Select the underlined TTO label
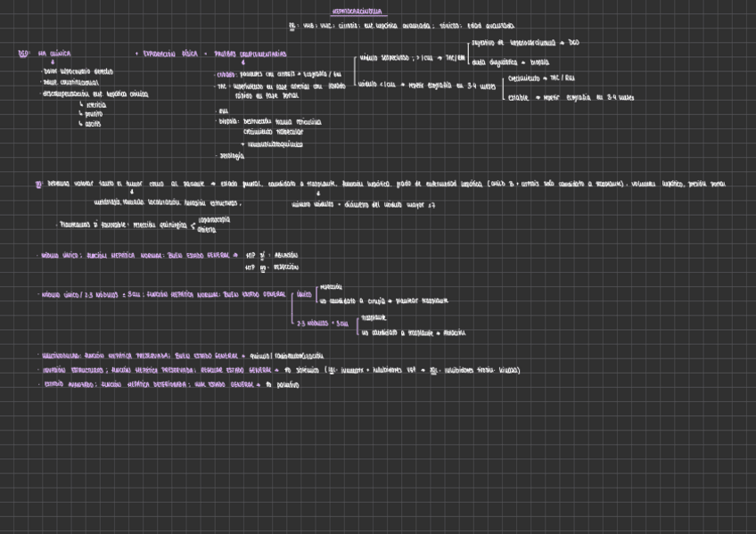 tap(39, 185)
